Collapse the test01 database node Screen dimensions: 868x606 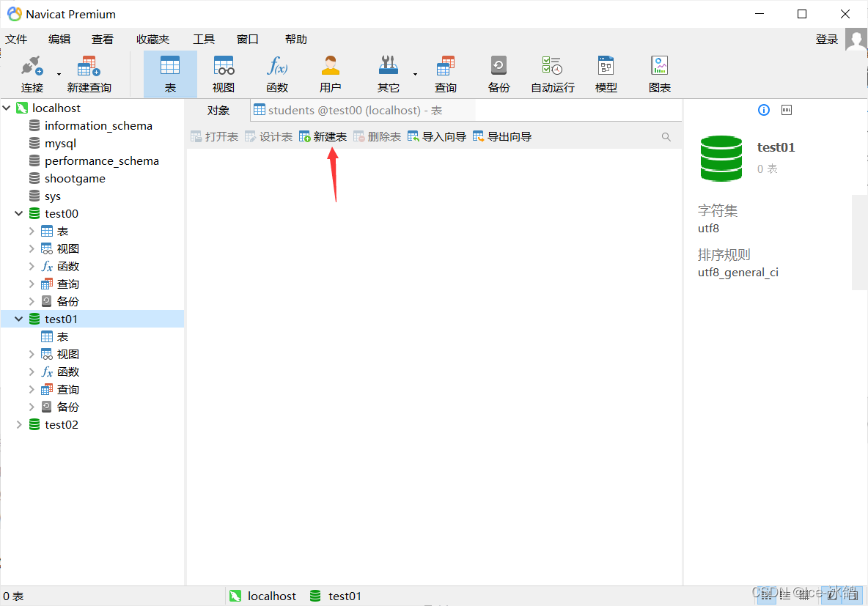coord(19,319)
